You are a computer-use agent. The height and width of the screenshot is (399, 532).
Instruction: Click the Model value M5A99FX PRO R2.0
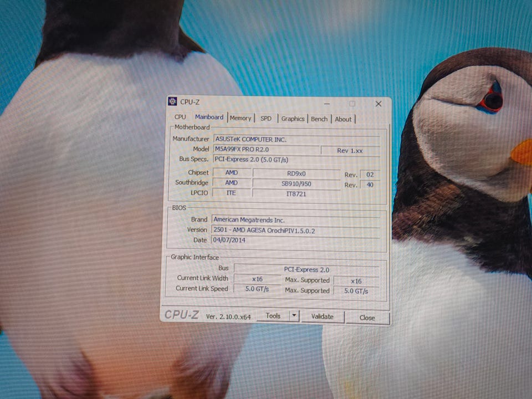[x=267, y=149]
